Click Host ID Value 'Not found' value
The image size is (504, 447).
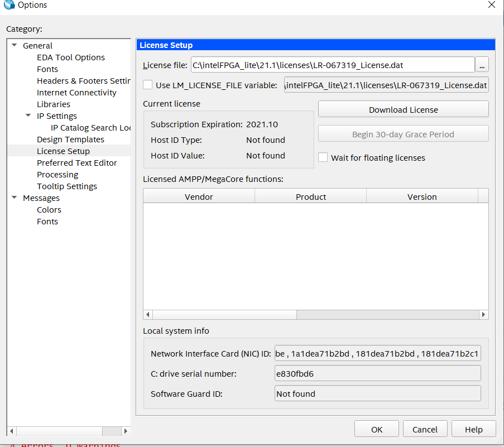[266, 156]
